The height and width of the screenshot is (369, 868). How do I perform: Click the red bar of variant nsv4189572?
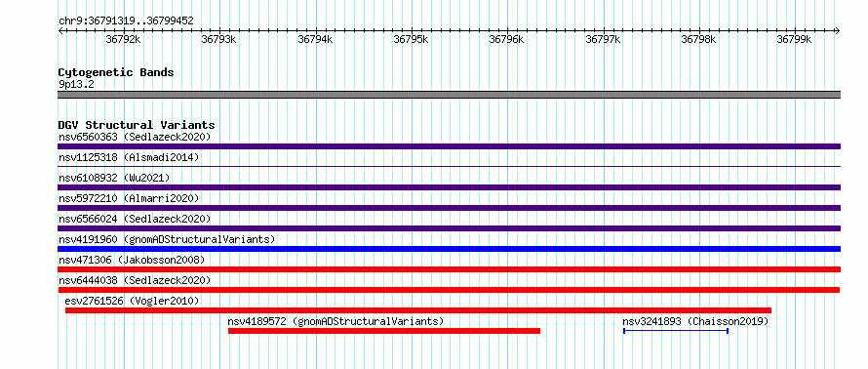click(384, 331)
